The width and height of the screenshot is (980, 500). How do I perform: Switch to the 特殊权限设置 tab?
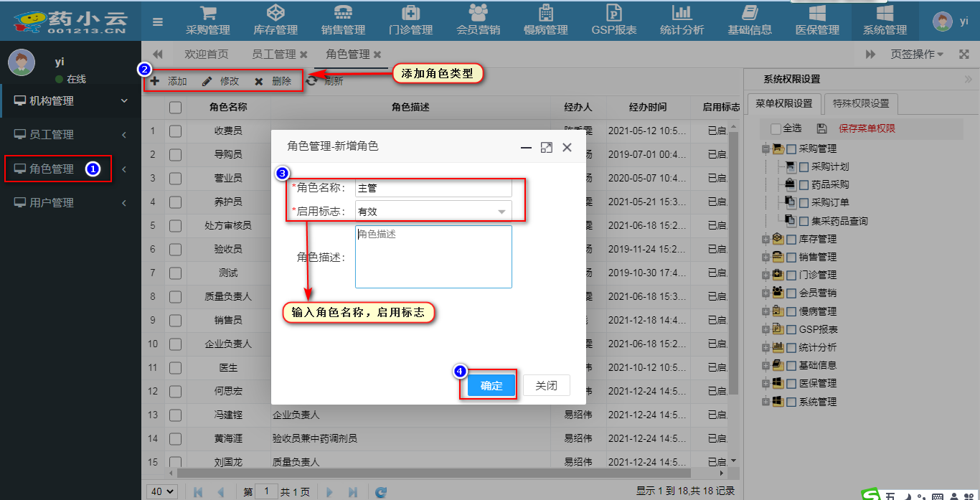tap(860, 103)
